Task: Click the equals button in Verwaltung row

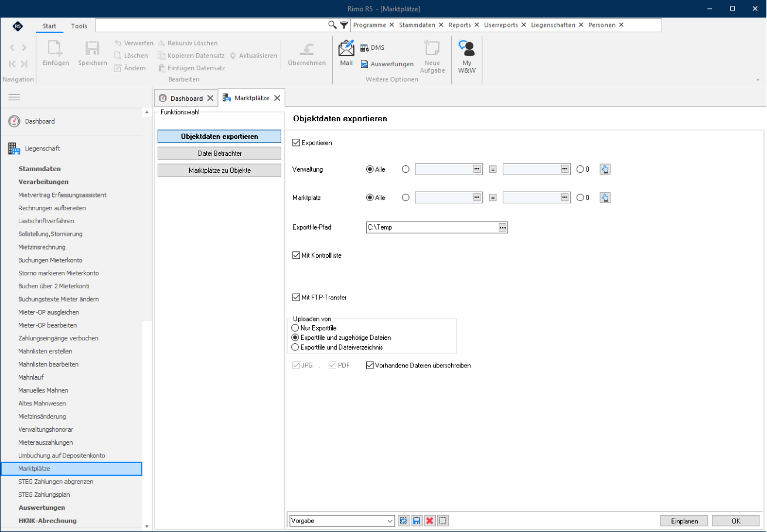Action: point(493,169)
